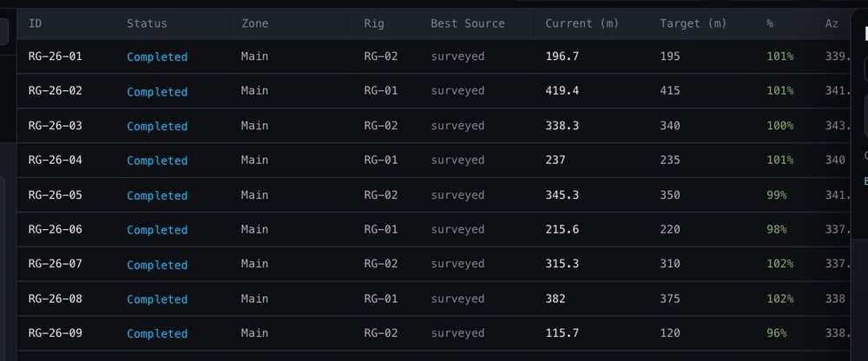Image resolution: width=868 pixels, height=361 pixels.
Task: Select hole ID RG-26-08
Action: coord(56,299)
